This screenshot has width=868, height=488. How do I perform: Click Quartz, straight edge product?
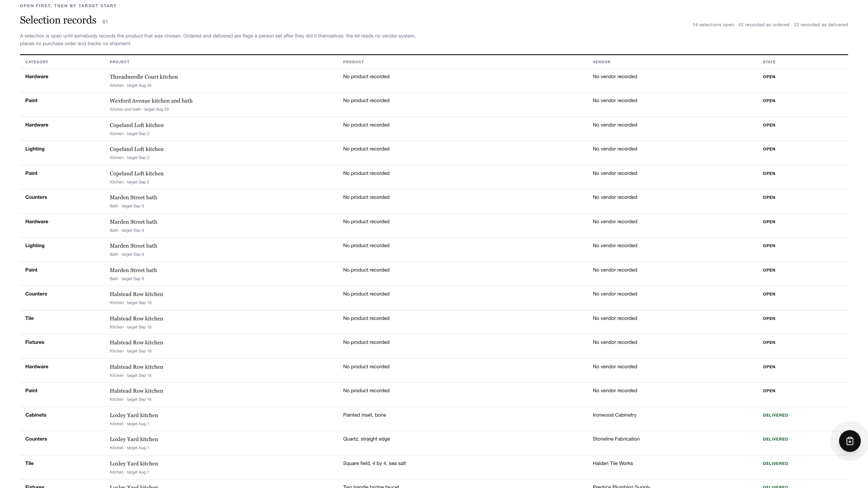click(367, 439)
